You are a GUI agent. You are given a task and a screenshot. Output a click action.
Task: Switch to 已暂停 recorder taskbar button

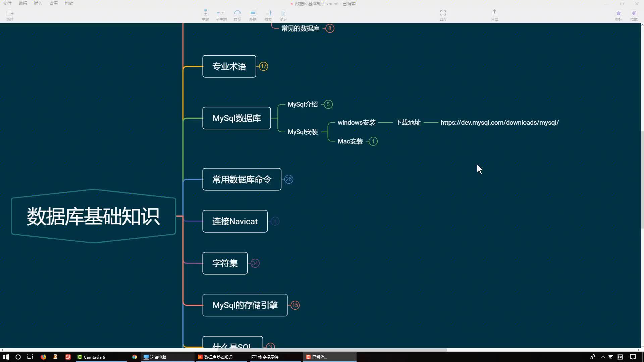point(330,357)
